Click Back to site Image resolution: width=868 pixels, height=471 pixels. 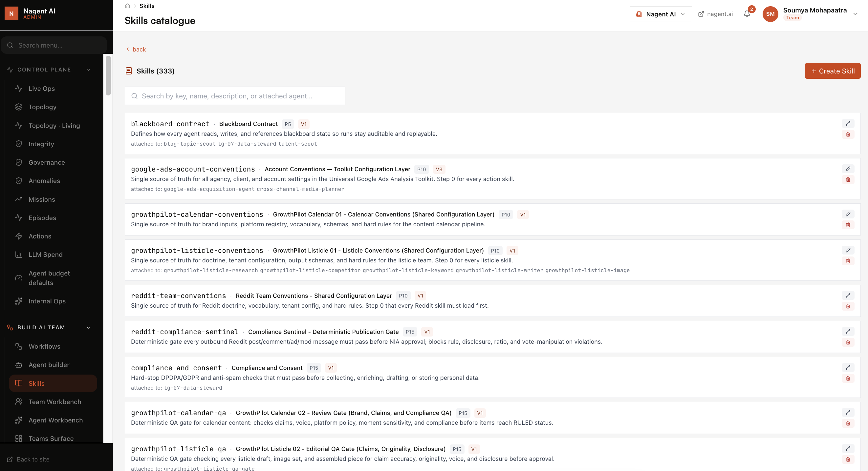pyautogui.click(x=28, y=459)
